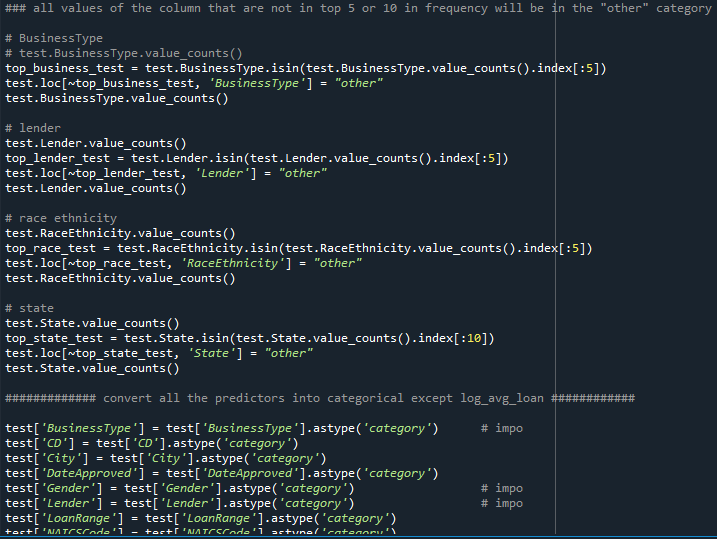Click the 'top_race_test' assignment line
The image size is (717, 539).
[x=299, y=249]
